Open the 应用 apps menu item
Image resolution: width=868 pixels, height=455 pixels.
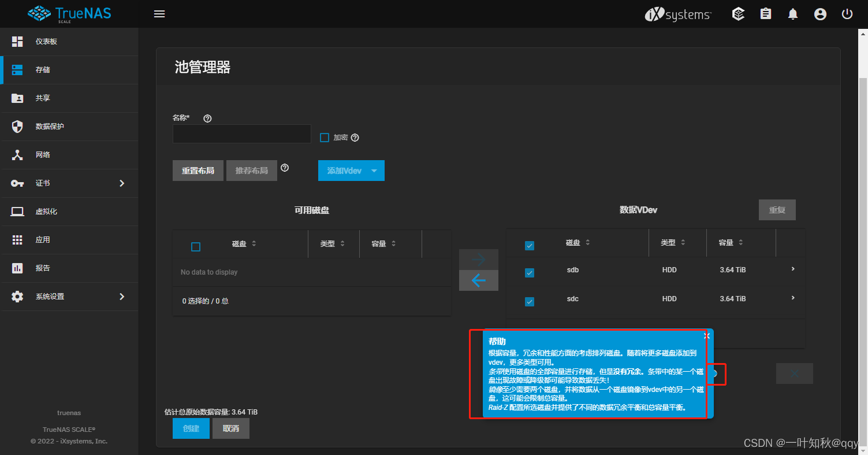(69, 240)
